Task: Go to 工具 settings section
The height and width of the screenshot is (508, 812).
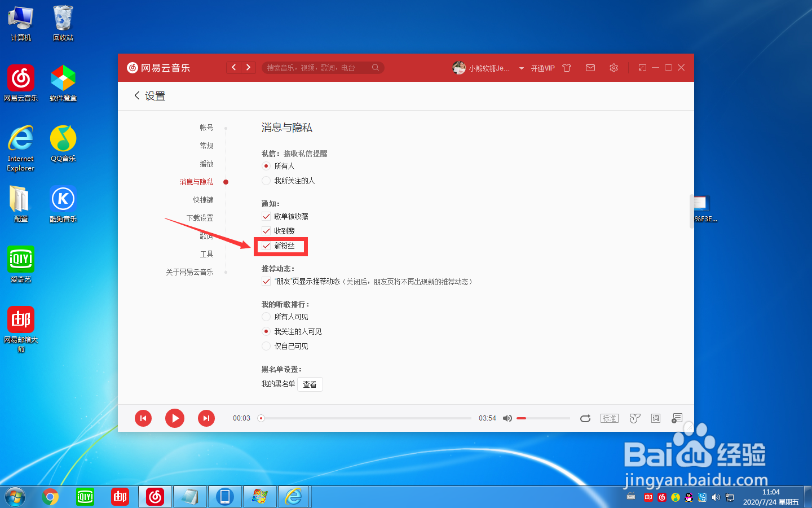Action: click(x=206, y=254)
